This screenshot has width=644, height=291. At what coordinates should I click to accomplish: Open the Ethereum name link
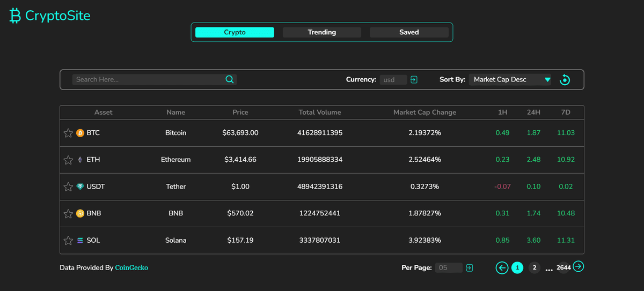[175, 160]
